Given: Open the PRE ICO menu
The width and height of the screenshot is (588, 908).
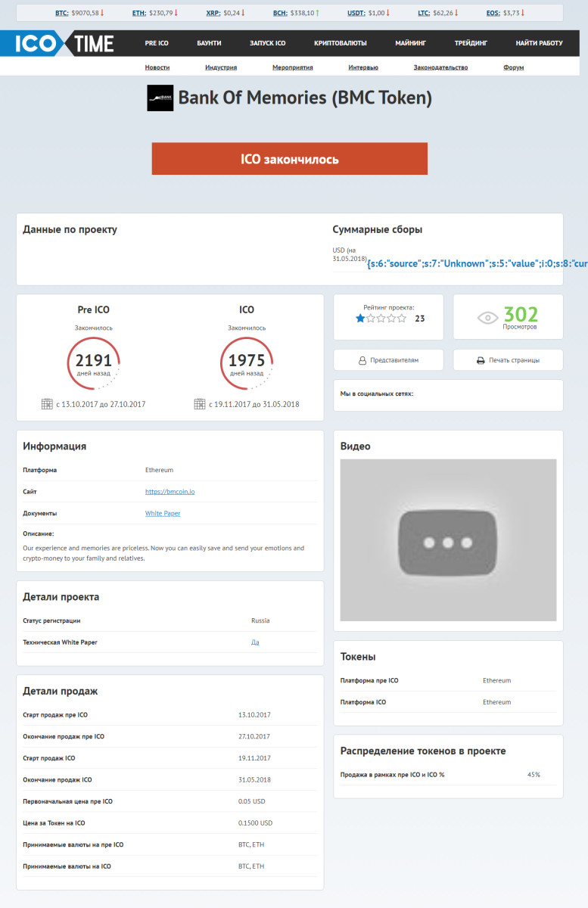Looking at the screenshot, I should [157, 44].
